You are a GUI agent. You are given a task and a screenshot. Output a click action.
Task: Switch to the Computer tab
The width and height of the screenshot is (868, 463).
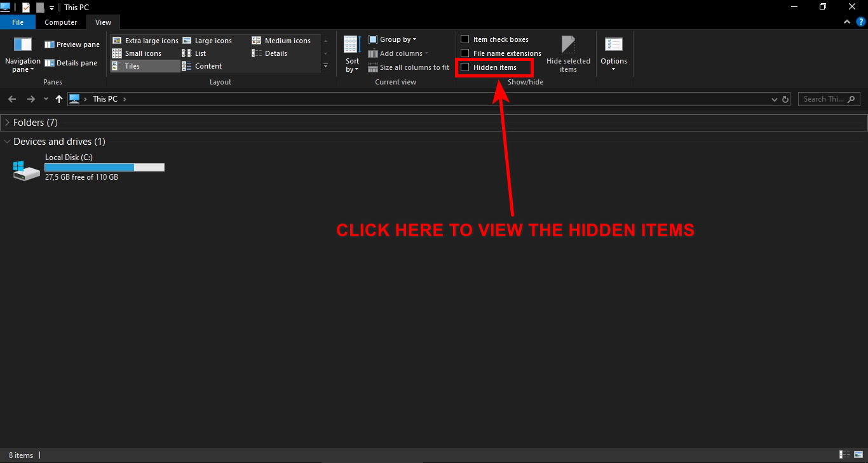coord(61,22)
